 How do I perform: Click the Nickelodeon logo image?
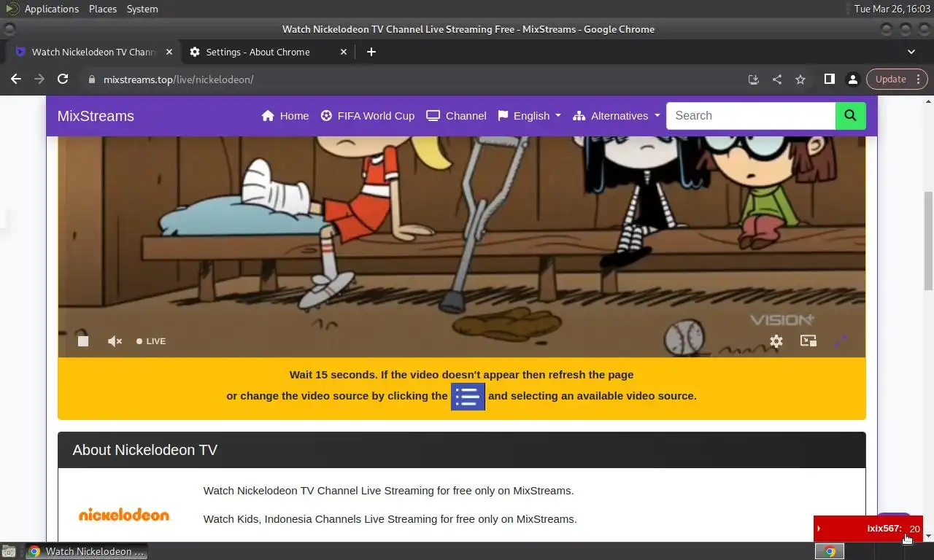point(124,515)
